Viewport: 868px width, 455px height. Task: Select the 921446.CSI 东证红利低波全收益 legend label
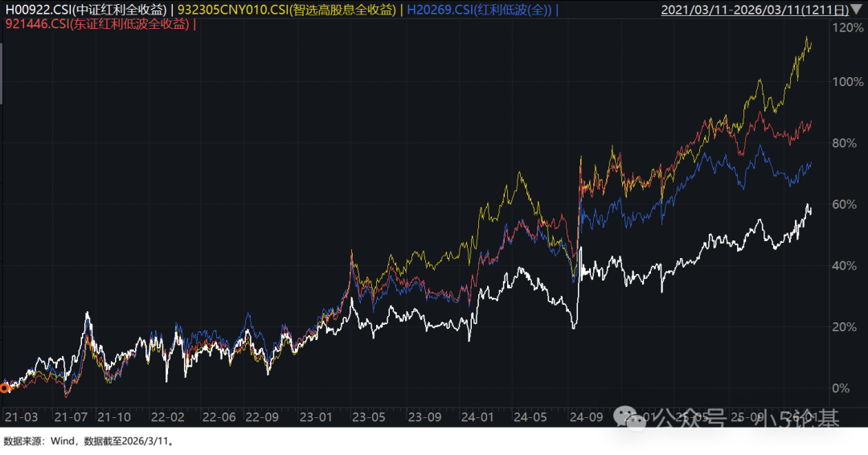point(98,24)
